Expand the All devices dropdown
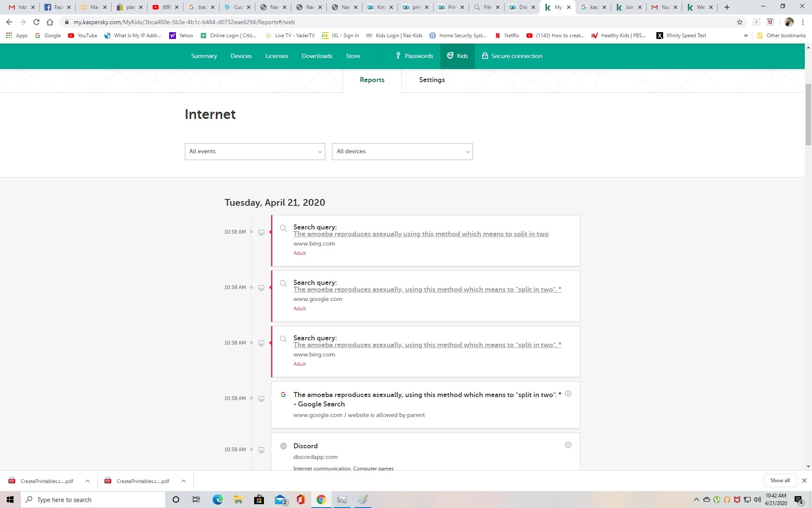Image resolution: width=812 pixels, height=508 pixels. pyautogui.click(x=402, y=152)
